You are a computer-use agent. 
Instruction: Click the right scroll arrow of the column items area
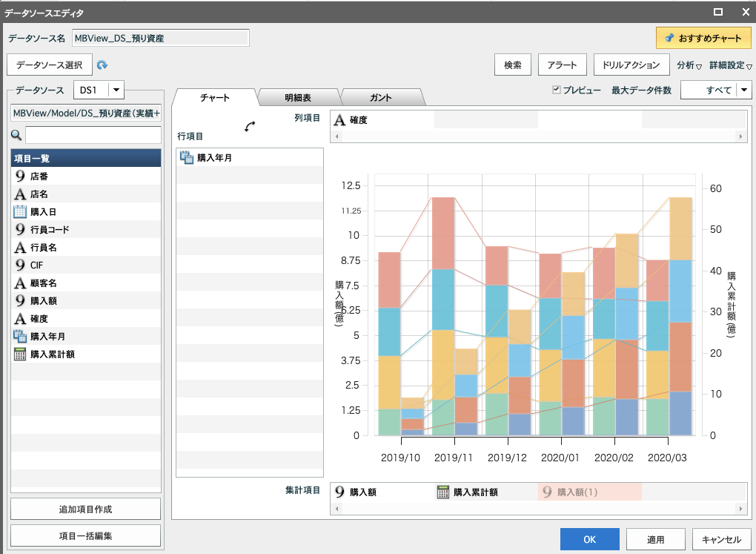tap(741, 136)
